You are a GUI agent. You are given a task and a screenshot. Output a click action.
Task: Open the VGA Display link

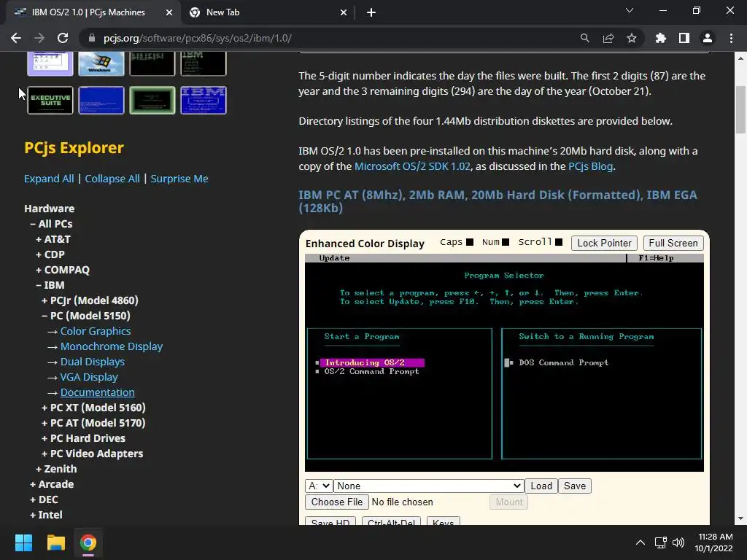point(89,377)
